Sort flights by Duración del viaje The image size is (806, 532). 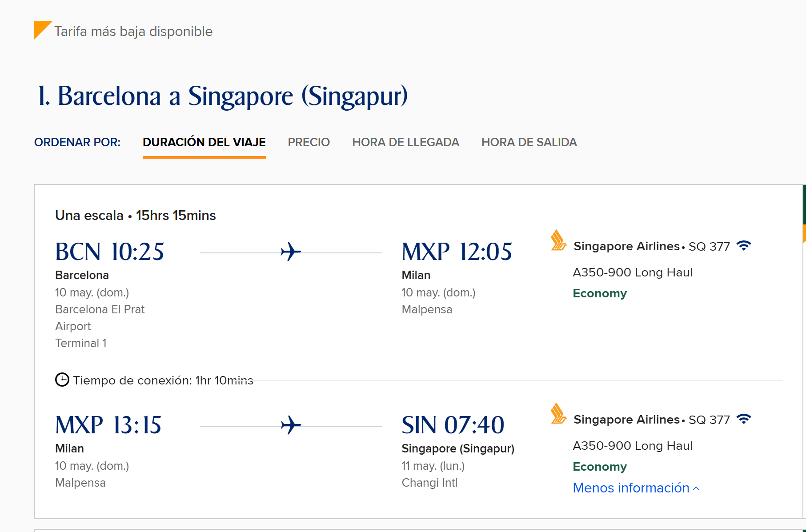click(x=204, y=142)
